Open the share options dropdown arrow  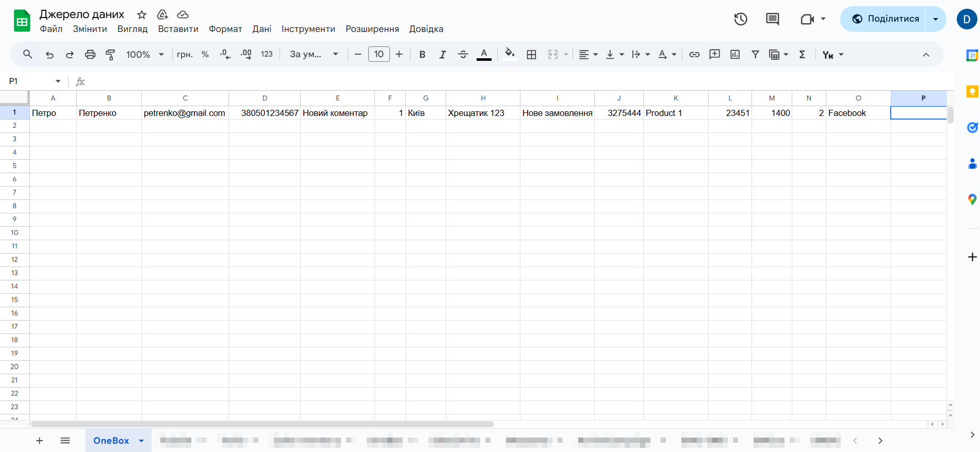click(936, 19)
